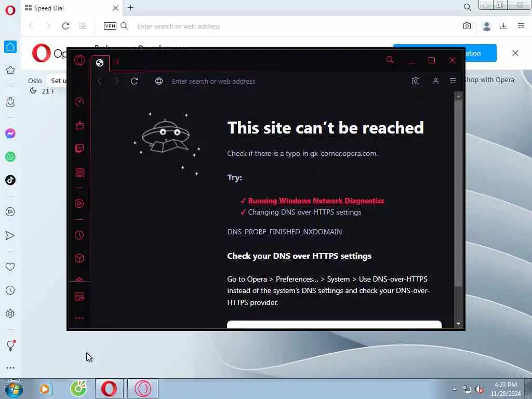Image resolution: width=532 pixels, height=399 pixels.
Task: Open the Windows Start button
Action: click(x=14, y=389)
